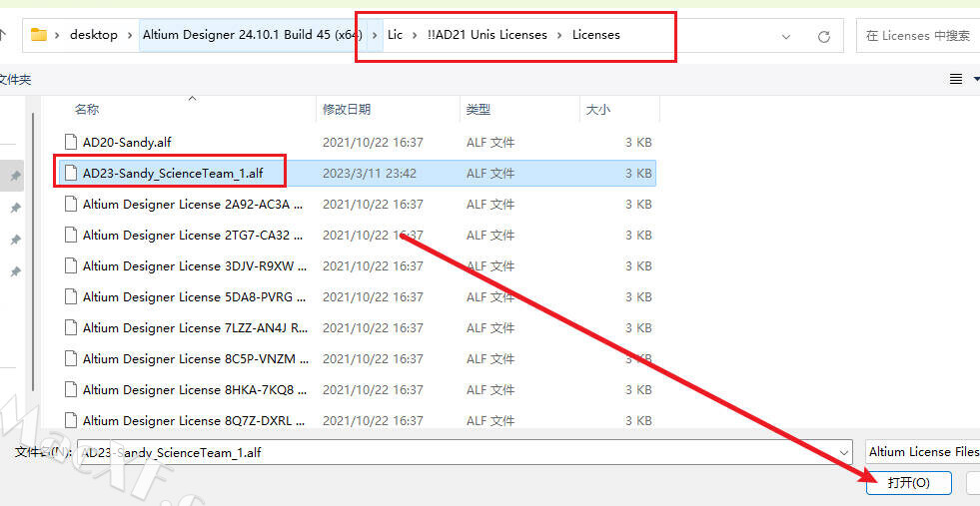Image resolution: width=980 pixels, height=506 pixels.
Task: Select Altium Designer License 2A92-AC3A file
Action: pos(357,205)
